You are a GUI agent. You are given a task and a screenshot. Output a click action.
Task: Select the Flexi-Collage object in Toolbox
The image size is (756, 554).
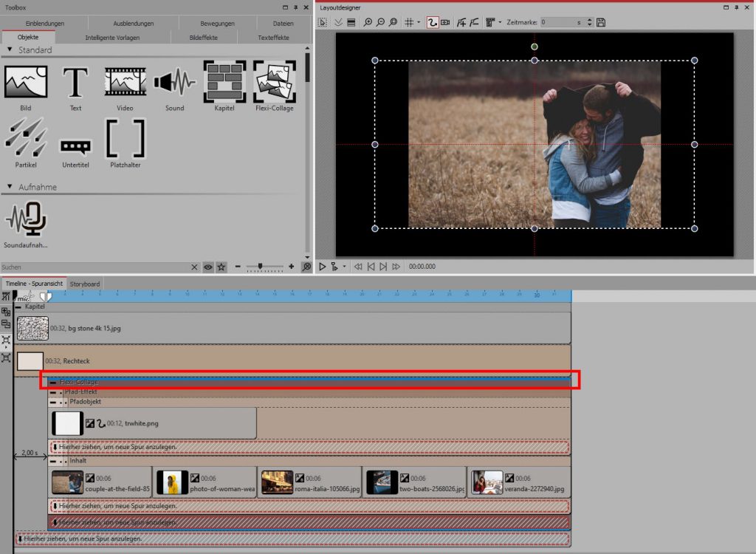pyautogui.click(x=274, y=82)
